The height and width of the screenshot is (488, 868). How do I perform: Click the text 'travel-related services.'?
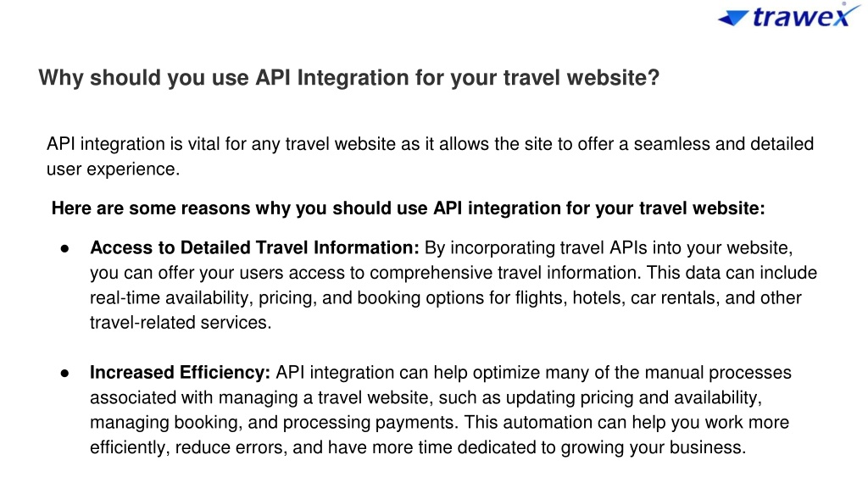click(x=181, y=322)
